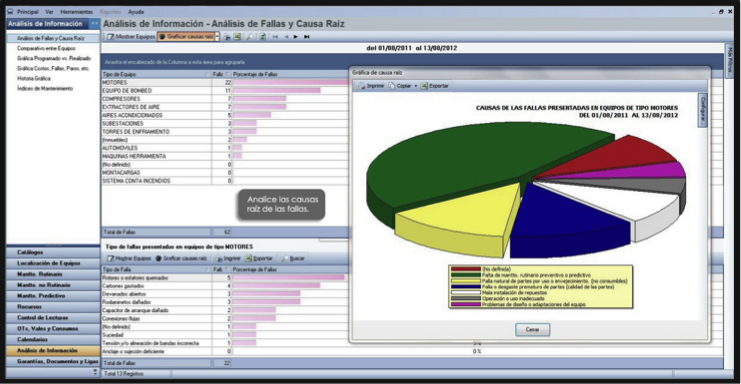Open dropdown arrow beside Graficar causas raíz

tap(217, 37)
